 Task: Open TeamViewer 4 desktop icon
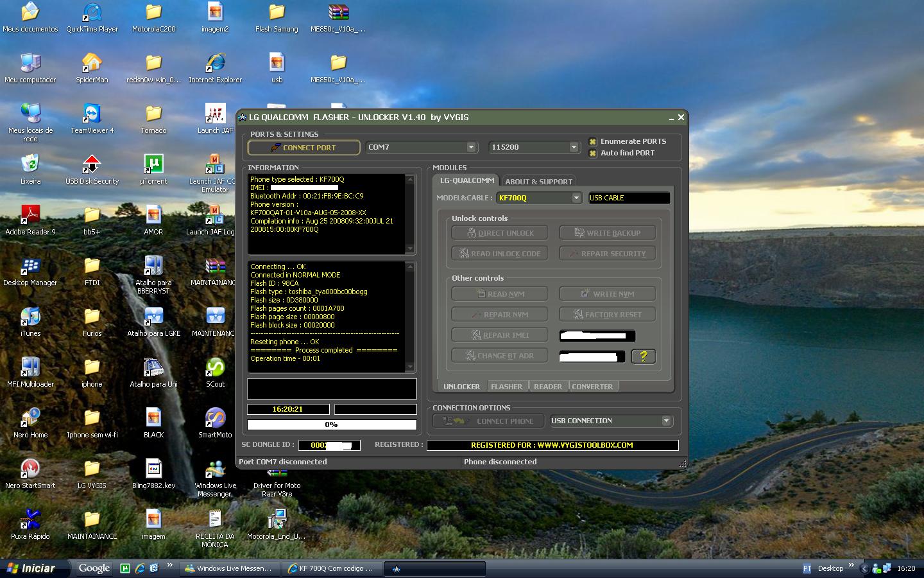pos(92,119)
